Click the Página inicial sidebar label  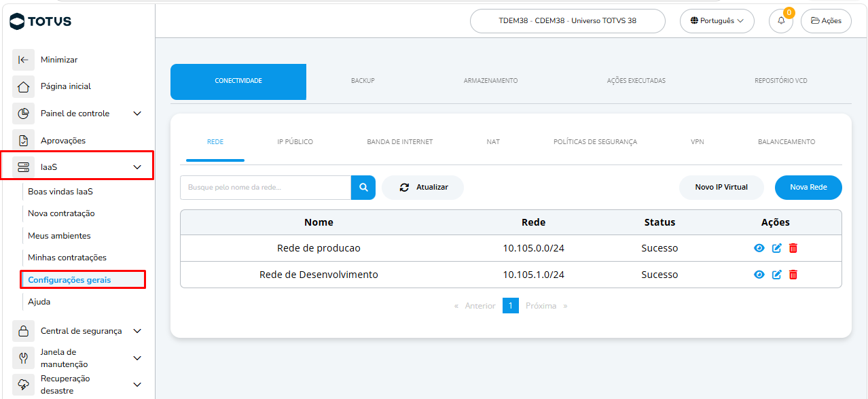pyautogui.click(x=66, y=86)
